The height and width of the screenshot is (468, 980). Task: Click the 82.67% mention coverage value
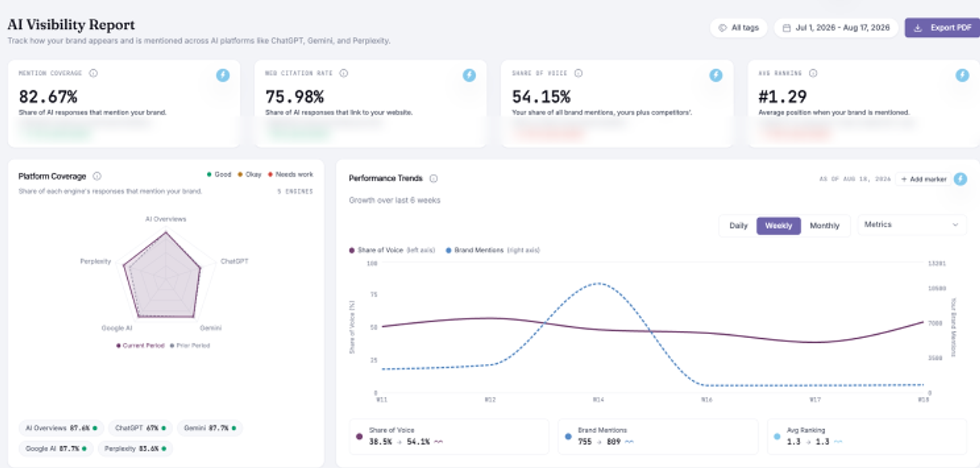tap(47, 97)
